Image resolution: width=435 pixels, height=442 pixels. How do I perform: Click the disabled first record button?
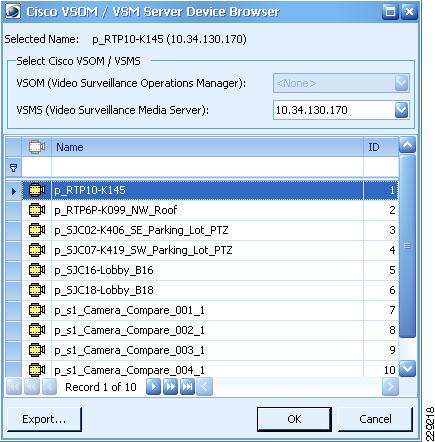pos(14,387)
